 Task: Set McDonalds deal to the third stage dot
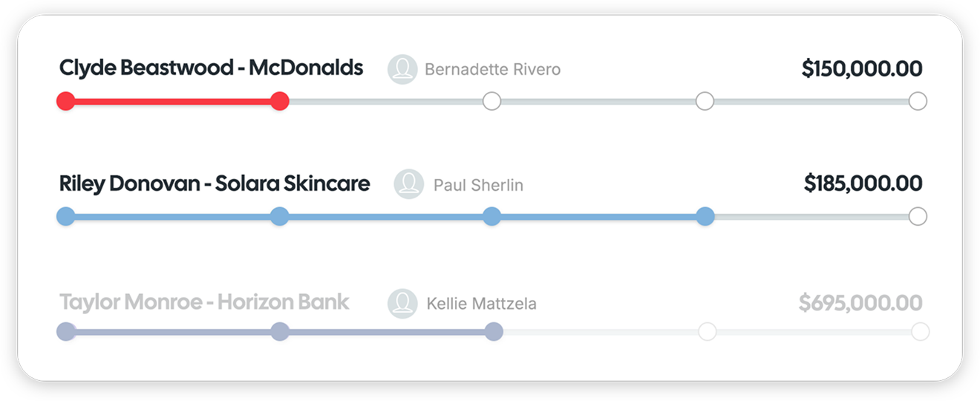[x=491, y=101]
